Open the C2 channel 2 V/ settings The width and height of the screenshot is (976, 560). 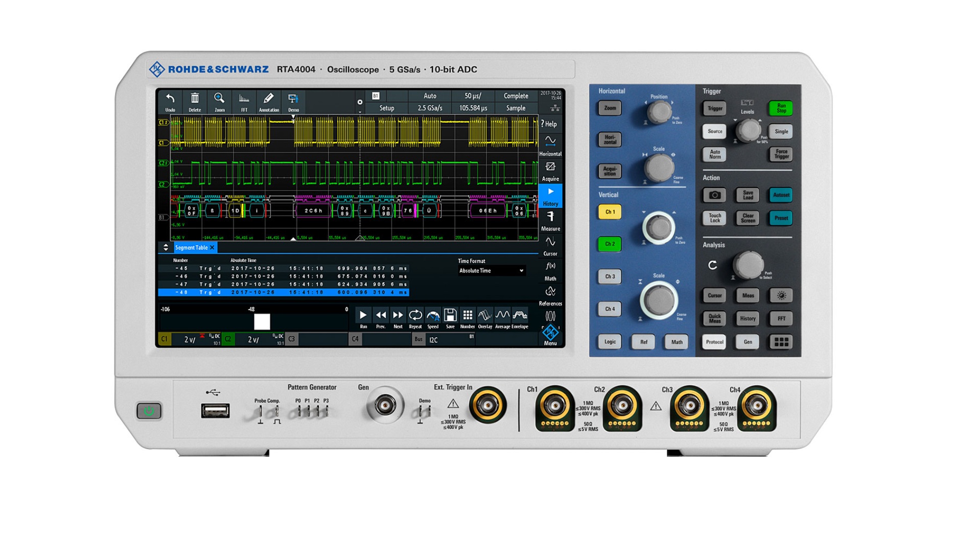coord(253,339)
